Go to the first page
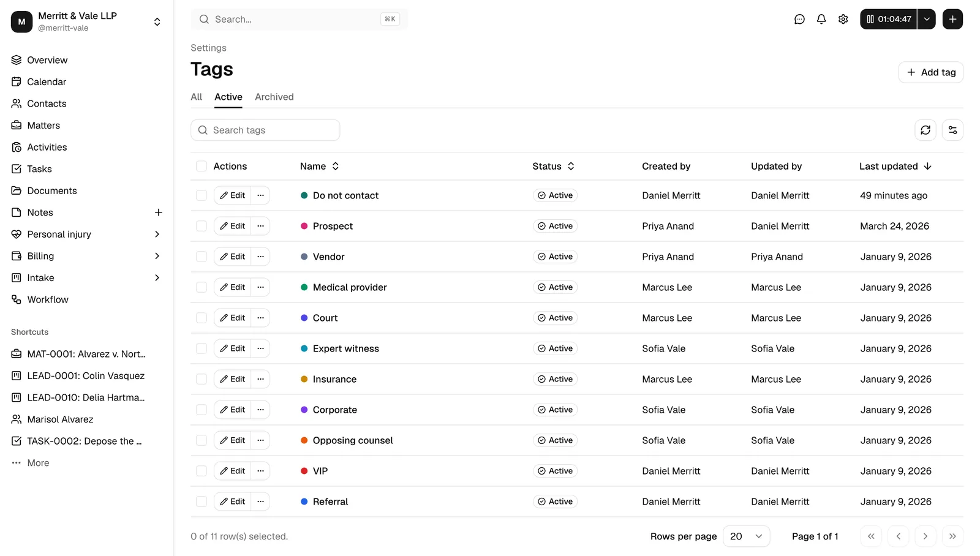Screen dimensions: 980x556 pos(871,536)
